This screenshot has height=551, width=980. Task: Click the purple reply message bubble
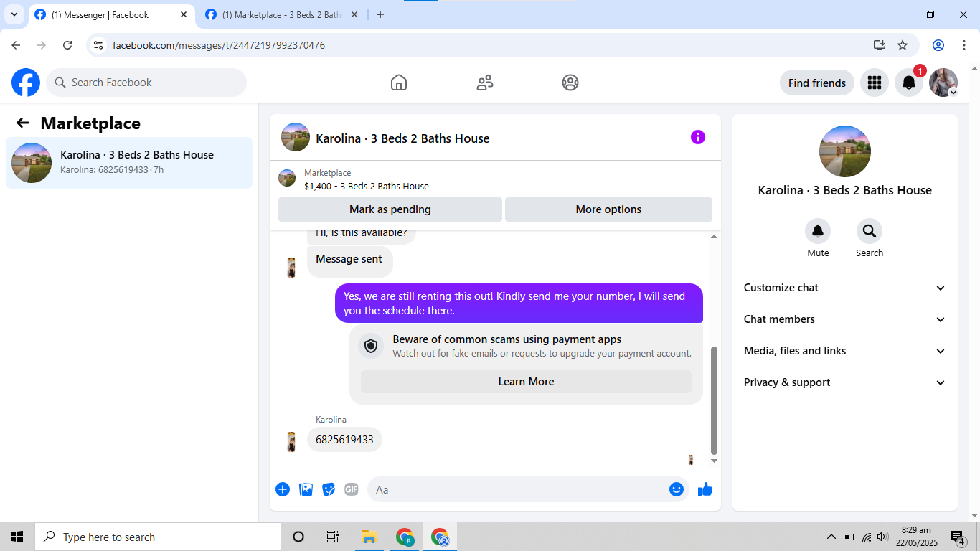coord(519,303)
